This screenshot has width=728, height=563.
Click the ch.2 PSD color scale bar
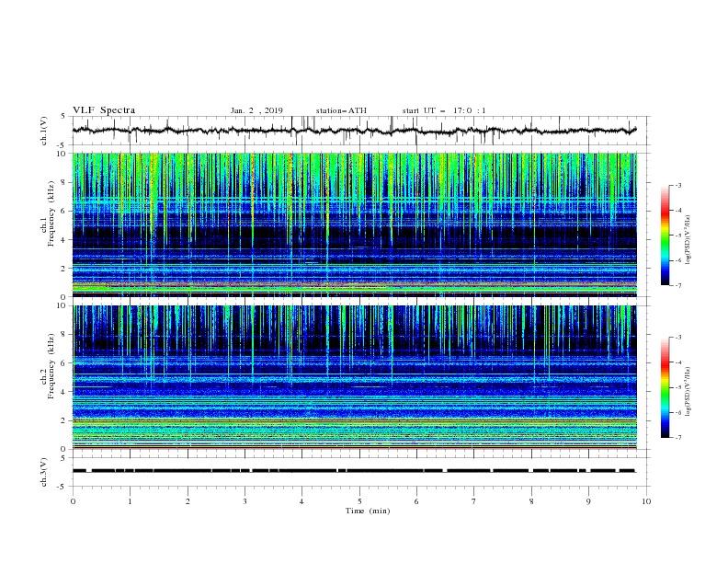click(x=665, y=387)
